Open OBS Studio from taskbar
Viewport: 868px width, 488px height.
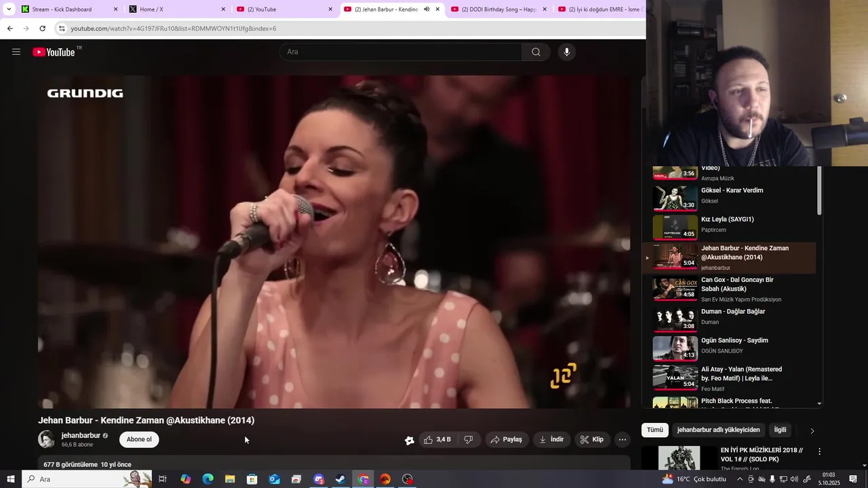[408, 479]
